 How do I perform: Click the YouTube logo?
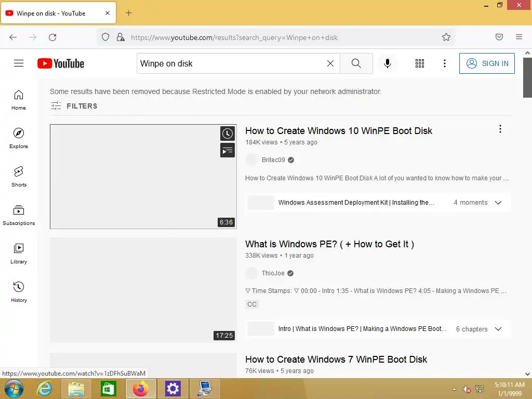click(61, 63)
